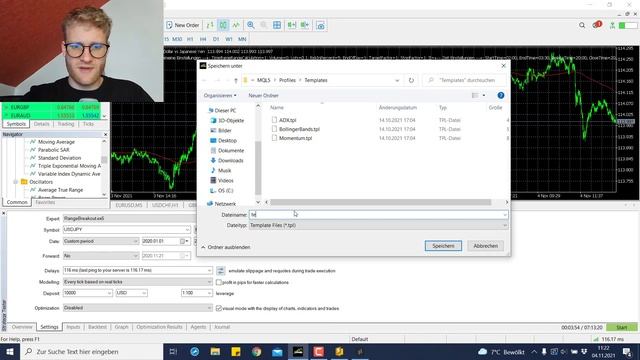Image resolution: width=640 pixels, height=360 pixels.
Task: Open the Optimization Disabled dropdown
Action: (138, 308)
